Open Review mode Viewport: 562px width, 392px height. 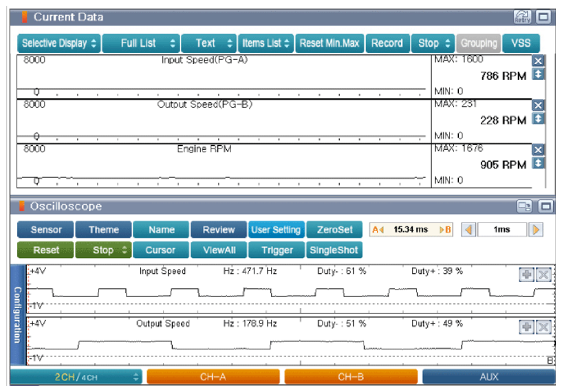219,230
